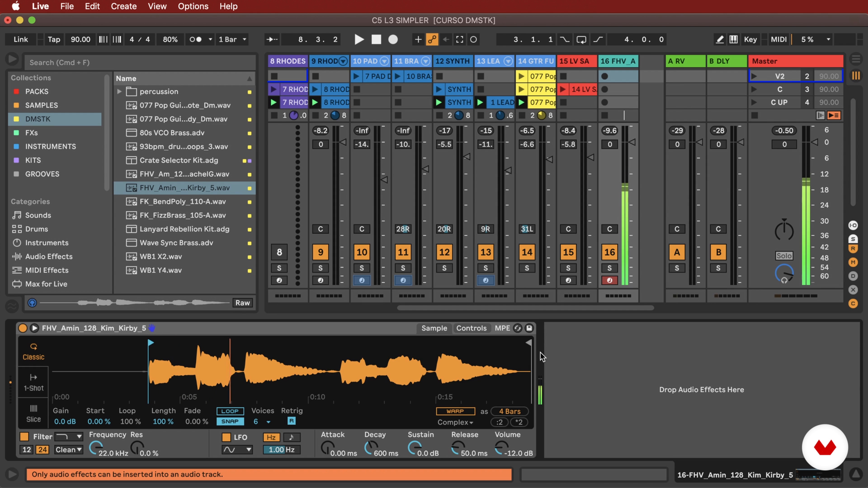
Task: Toggle the Simpler device activator
Action: point(23,328)
